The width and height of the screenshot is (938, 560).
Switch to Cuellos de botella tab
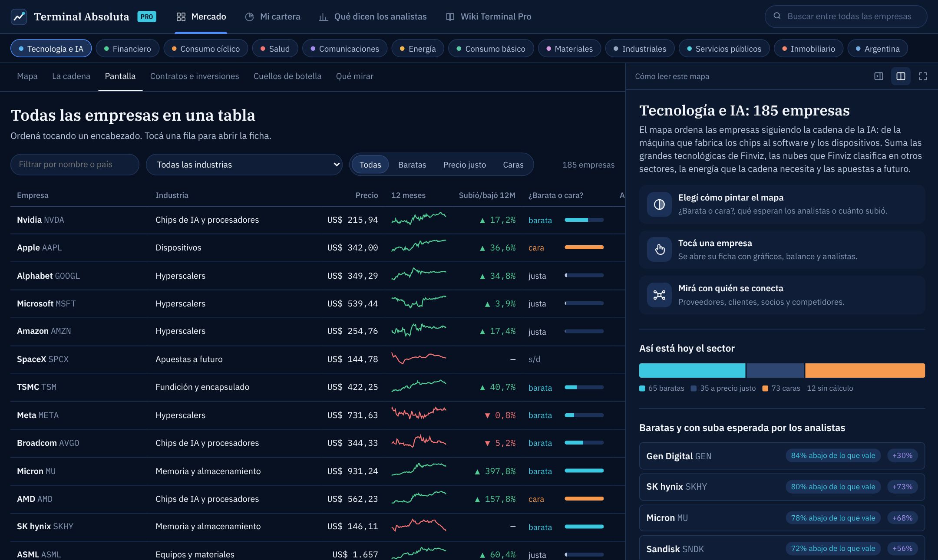pyautogui.click(x=287, y=76)
